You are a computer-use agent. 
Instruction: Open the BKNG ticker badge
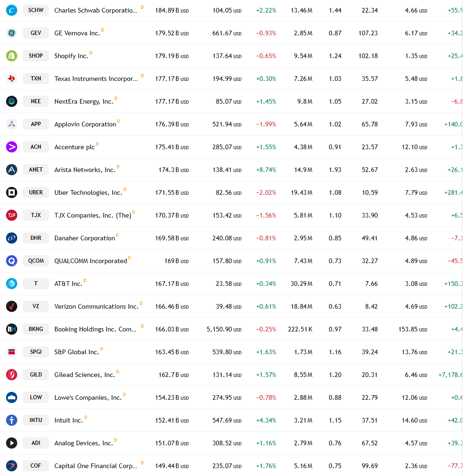coord(36,329)
